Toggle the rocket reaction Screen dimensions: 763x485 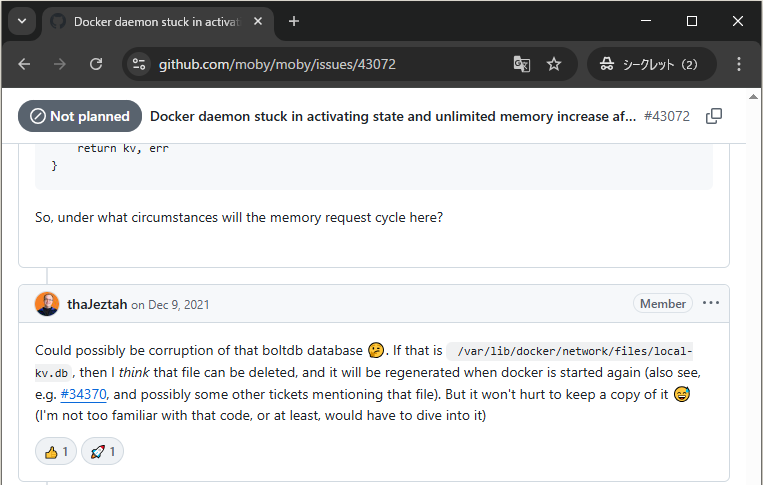[x=103, y=452]
